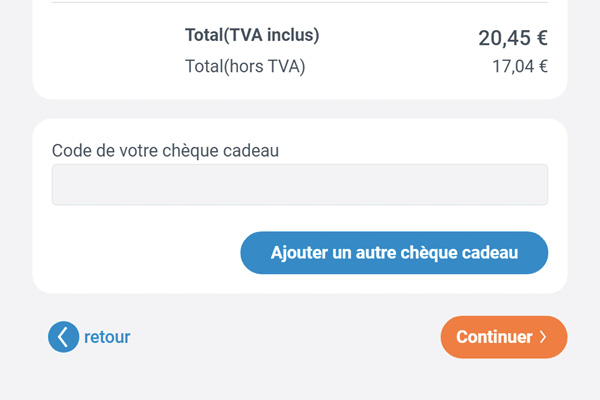Image resolution: width=600 pixels, height=400 pixels.
Task: Click blank area left of Total(TVA inclus)
Action: coord(115,35)
